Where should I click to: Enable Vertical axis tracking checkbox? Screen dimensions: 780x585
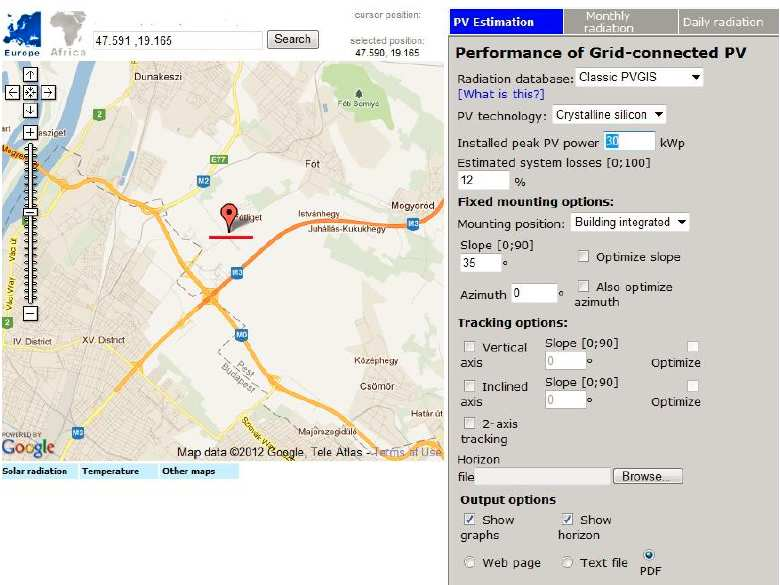click(469, 346)
